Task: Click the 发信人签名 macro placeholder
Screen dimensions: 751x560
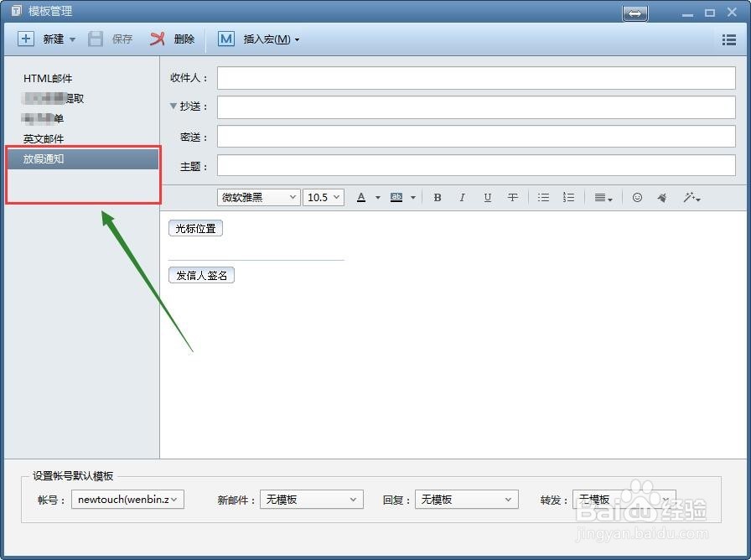Action: point(201,276)
